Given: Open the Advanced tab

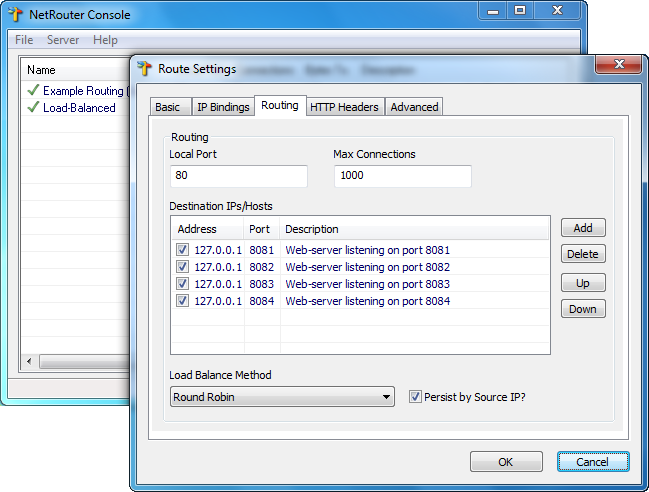Looking at the screenshot, I should 414,107.
